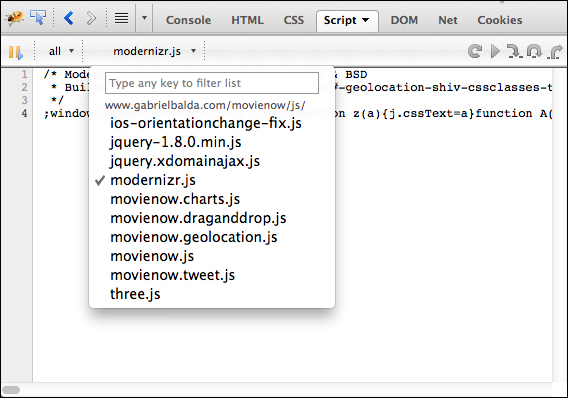Switch to the Console tab
Viewport: 568px width, 398px height.
188,20
